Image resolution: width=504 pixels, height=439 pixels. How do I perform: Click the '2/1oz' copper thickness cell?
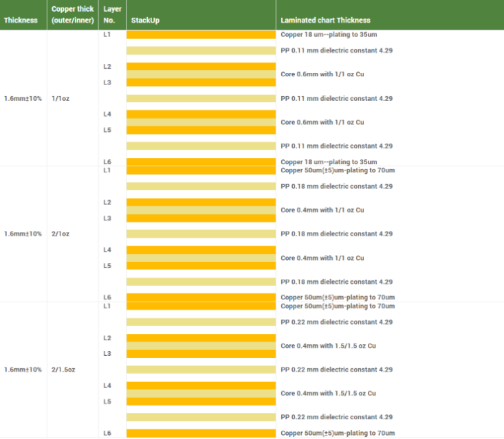point(61,234)
